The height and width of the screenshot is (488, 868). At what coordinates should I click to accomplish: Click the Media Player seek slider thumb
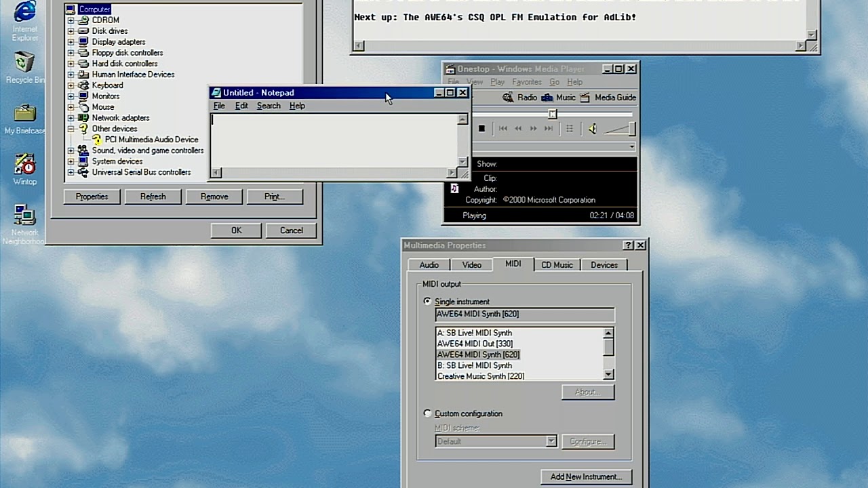(x=553, y=114)
